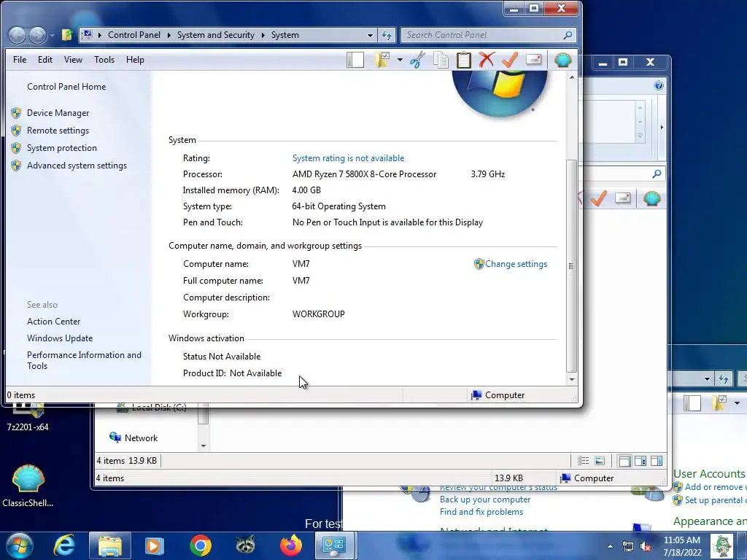This screenshot has height=560, width=747.
Task: Click the Paste clipboard icon in System toolbar
Action: (x=463, y=60)
